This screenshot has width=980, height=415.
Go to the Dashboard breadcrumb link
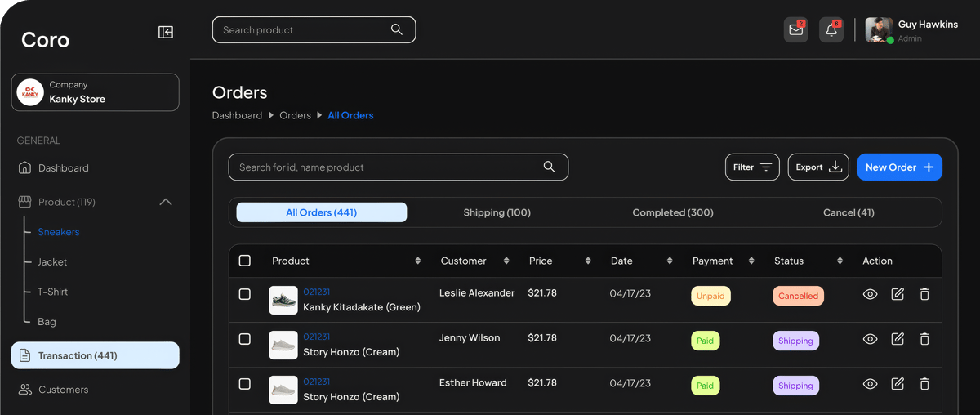click(x=237, y=115)
